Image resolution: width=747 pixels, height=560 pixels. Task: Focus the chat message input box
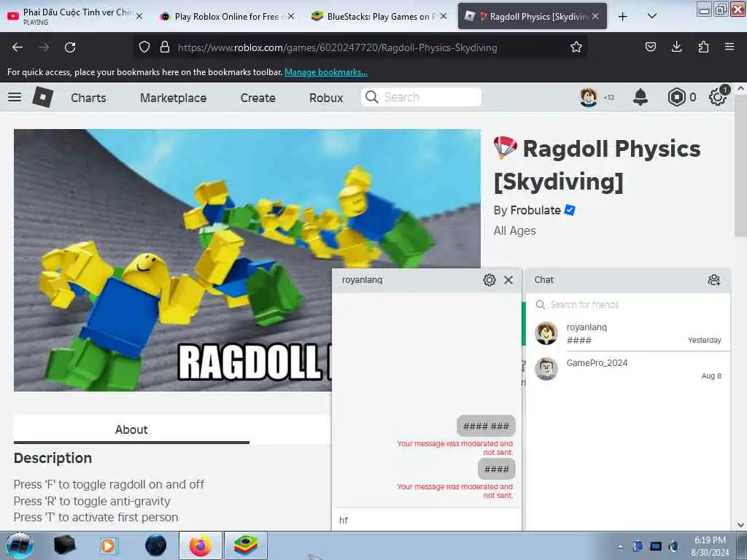(x=426, y=520)
